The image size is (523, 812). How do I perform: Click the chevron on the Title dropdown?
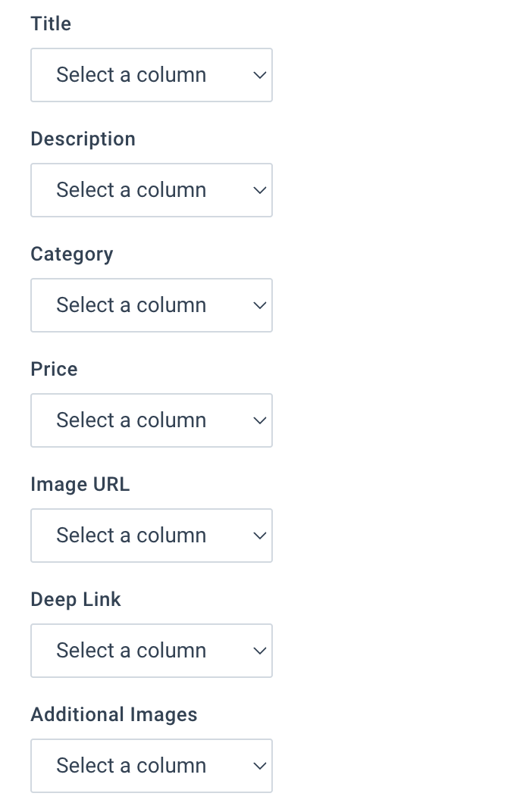(259, 75)
